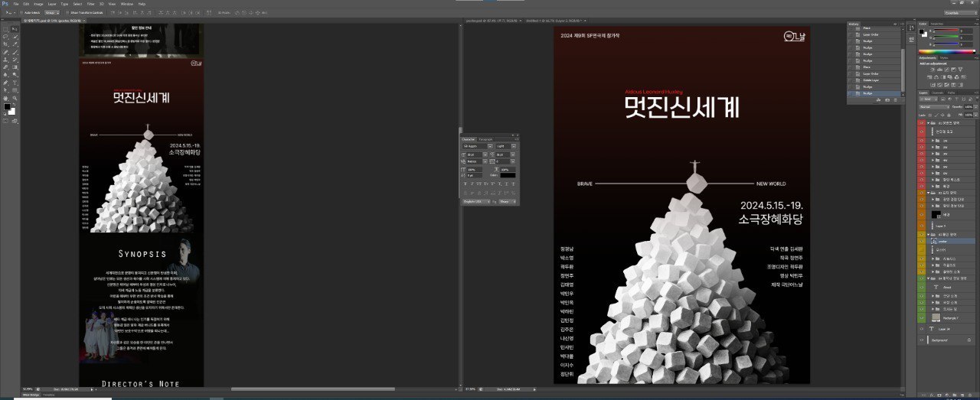The image size is (980, 400).
Task: Select the Lasso tool
Action: tap(5, 37)
